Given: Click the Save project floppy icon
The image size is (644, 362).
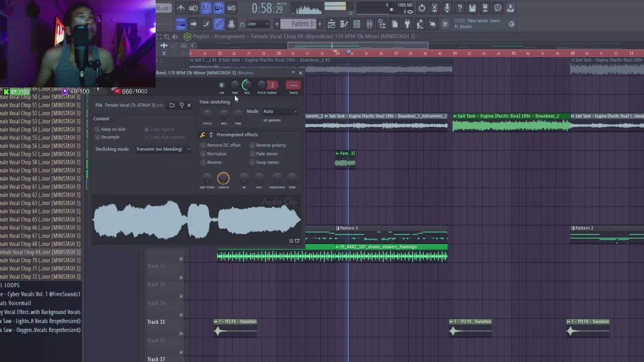Looking at the screenshot, I should point(472,8).
